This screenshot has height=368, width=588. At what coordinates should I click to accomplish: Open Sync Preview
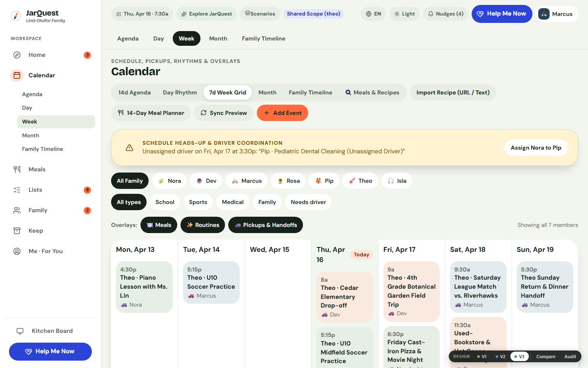[x=224, y=113]
